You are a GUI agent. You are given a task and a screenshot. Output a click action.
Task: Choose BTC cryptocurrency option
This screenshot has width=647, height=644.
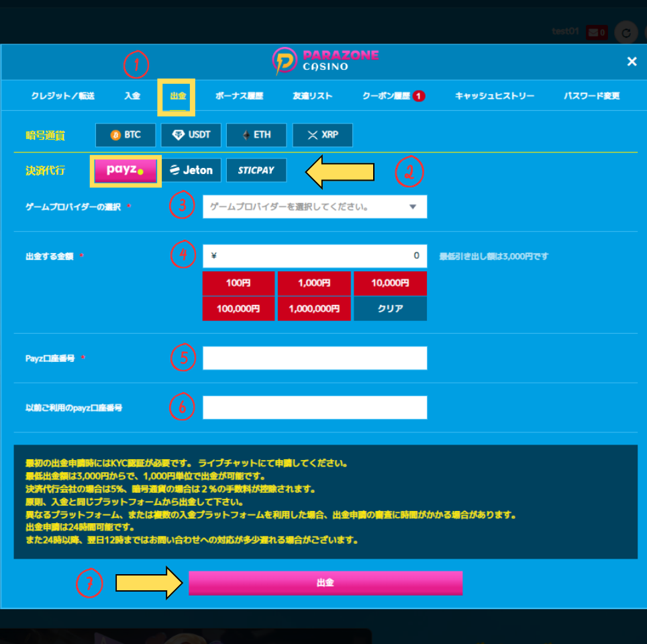(x=126, y=135)
